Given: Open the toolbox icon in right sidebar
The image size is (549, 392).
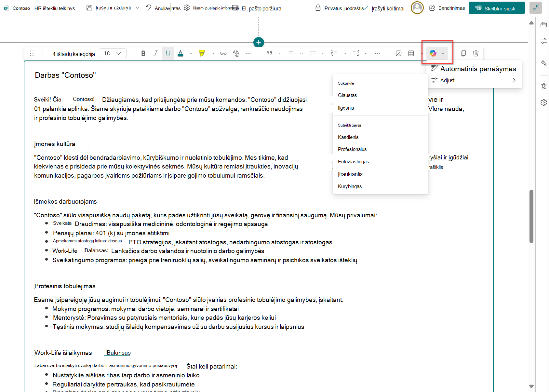Looking at the screenshot, I should (543, 25).
